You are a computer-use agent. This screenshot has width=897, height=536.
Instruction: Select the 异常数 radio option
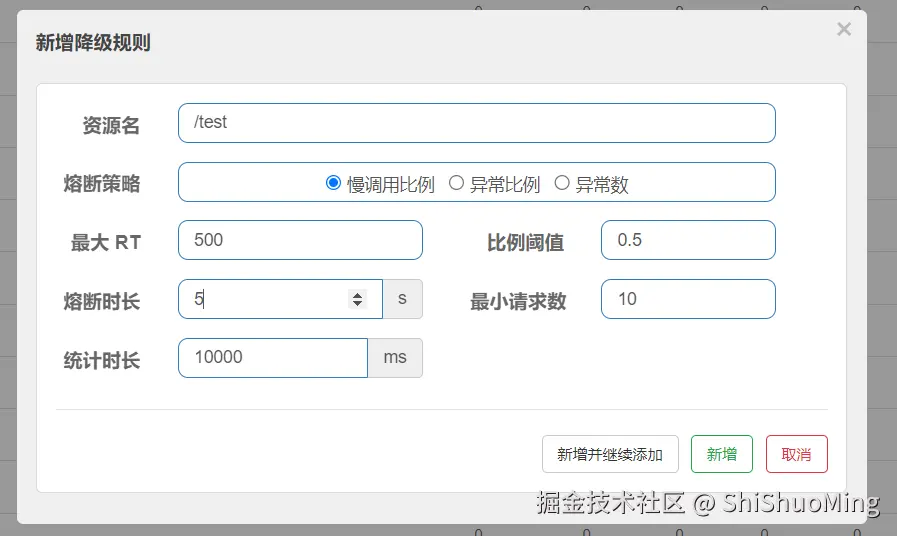[x=562, y=183]
